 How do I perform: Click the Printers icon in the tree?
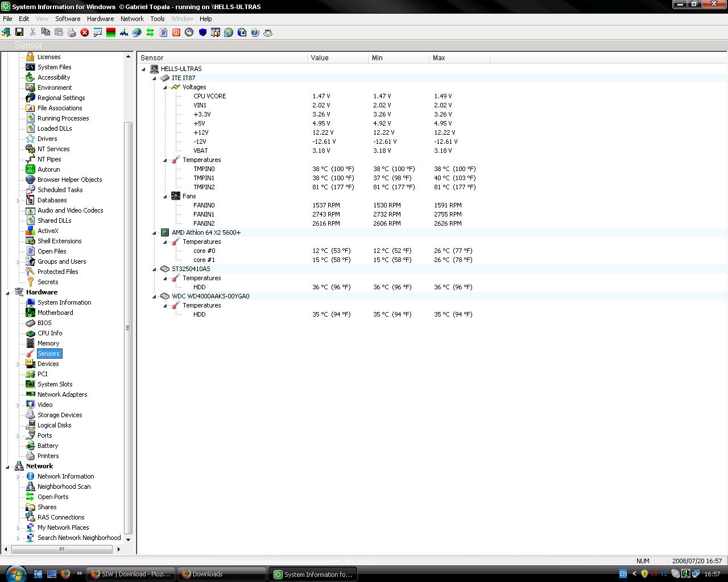[x=30, y=456]
